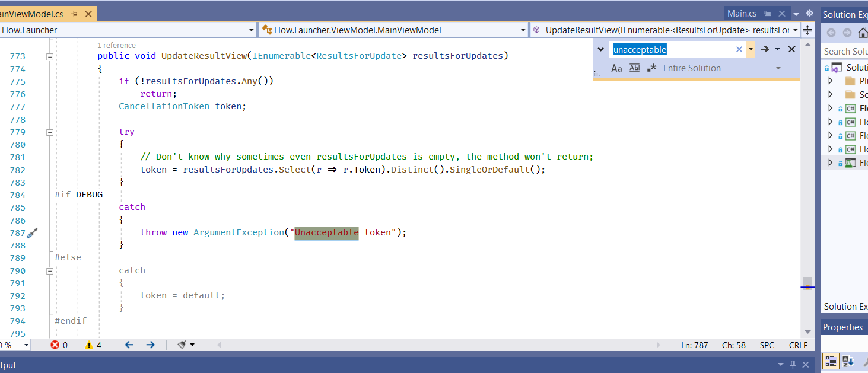Switch to the Main.cs tab
The height and width of the screenshot is (373, 868).
[742, 13]
